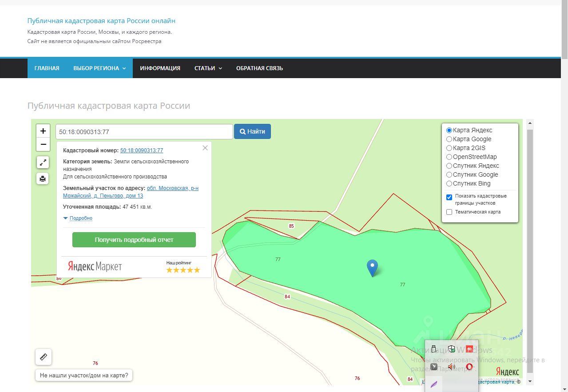Viewport: 568px width, 392px height.
Task: Open Windows Security shield tray icon
Action: tap(452, 349)
